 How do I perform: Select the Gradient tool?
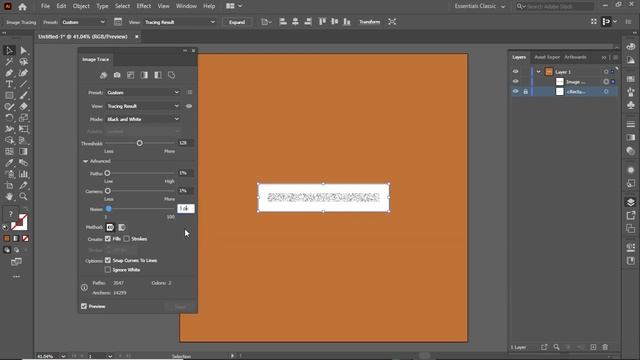point(24,151)
